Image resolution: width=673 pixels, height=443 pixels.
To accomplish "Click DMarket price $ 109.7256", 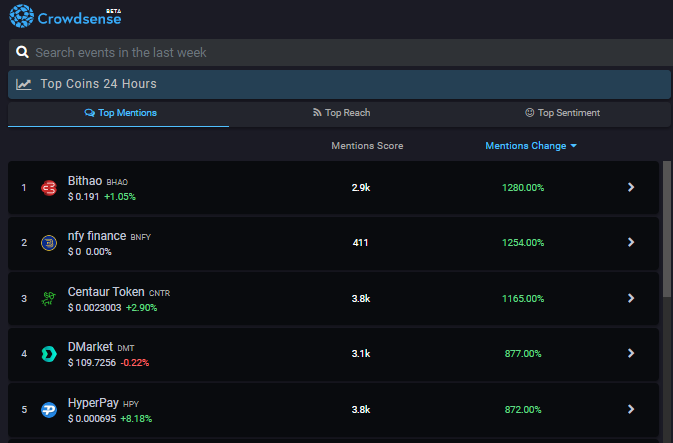I will tap(92, 363).
